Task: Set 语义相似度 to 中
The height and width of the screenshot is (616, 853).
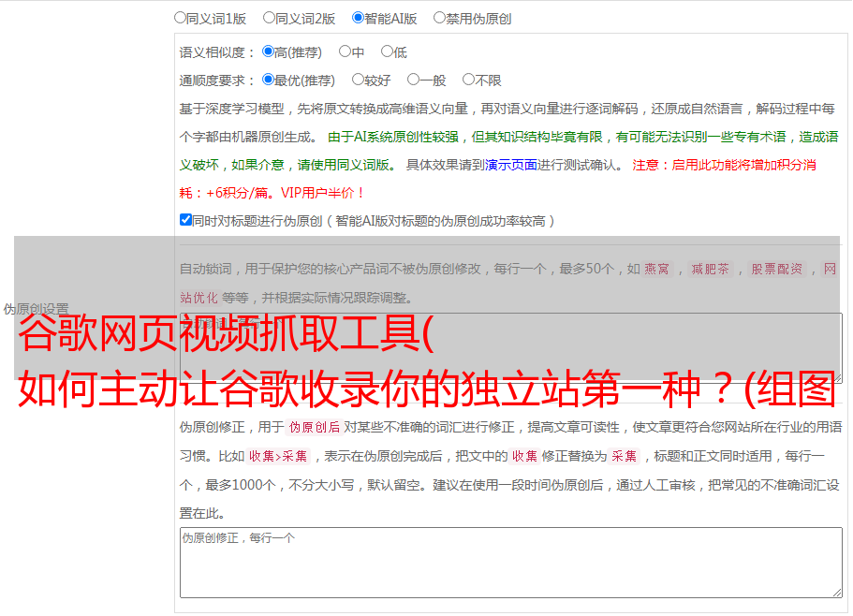Action: tap(345, 51)
